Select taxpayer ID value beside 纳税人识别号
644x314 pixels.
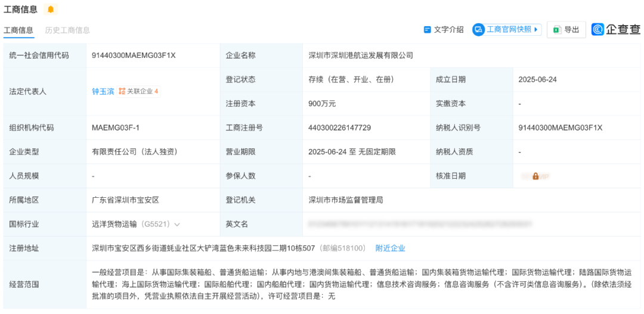tap(561, 128)
